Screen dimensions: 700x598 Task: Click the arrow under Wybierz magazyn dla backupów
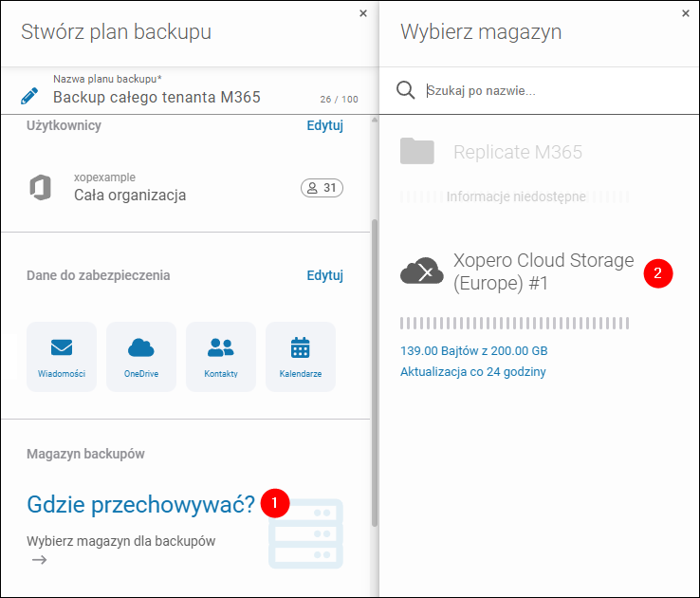pyautogui.click(x=39, y=560)
